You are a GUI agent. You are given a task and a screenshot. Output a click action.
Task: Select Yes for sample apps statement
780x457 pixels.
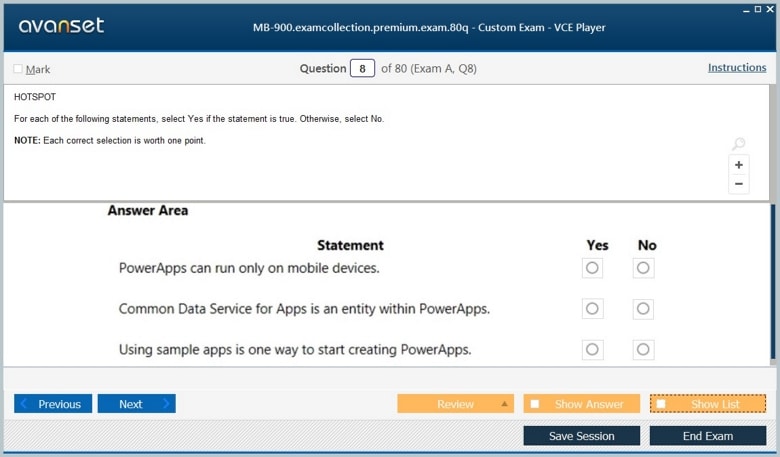(592, 350)
